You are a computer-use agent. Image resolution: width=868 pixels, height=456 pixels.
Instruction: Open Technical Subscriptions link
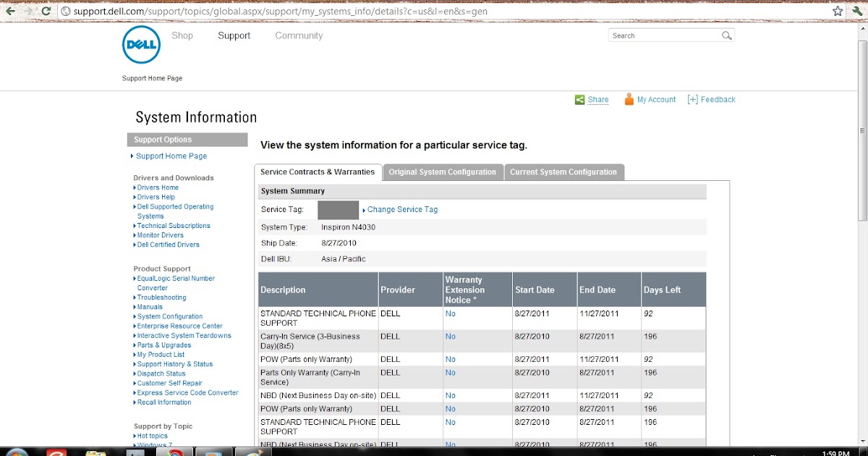click(174, 226)
